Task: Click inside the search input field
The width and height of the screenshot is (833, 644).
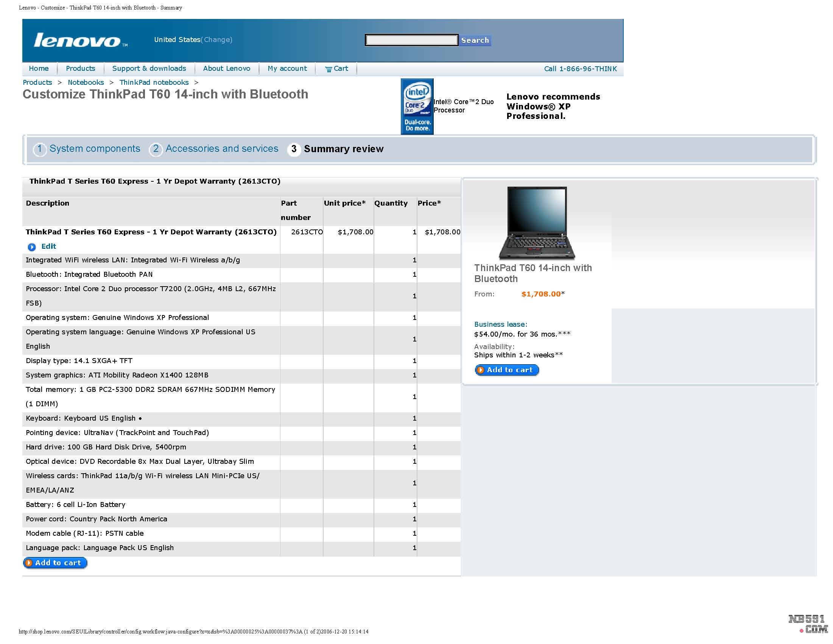Action: coord(411,40)
